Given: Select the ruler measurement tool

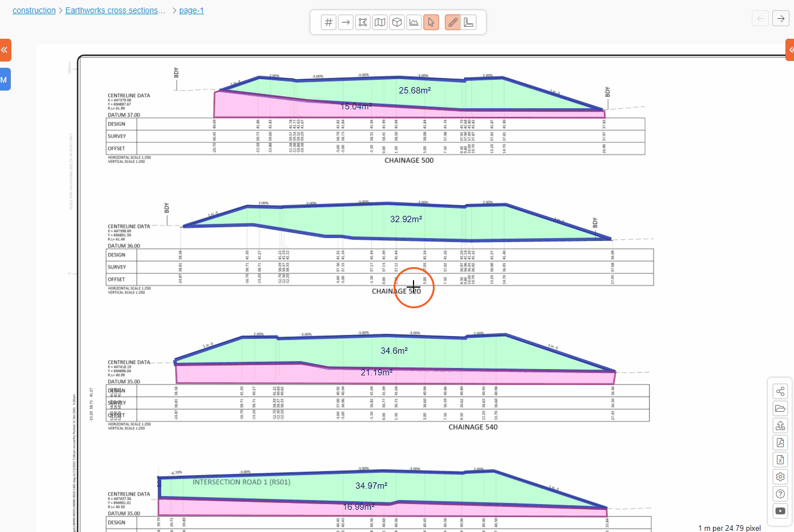Looking at the screenshot, I should [469, 22].
